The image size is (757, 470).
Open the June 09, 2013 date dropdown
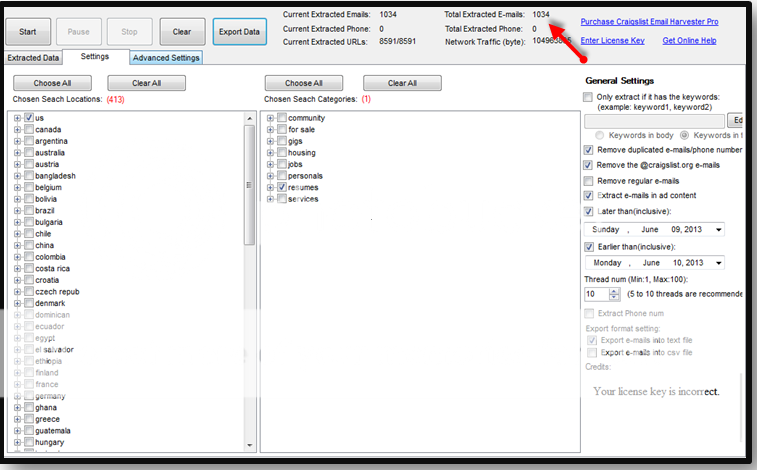[x=718, y=230]
